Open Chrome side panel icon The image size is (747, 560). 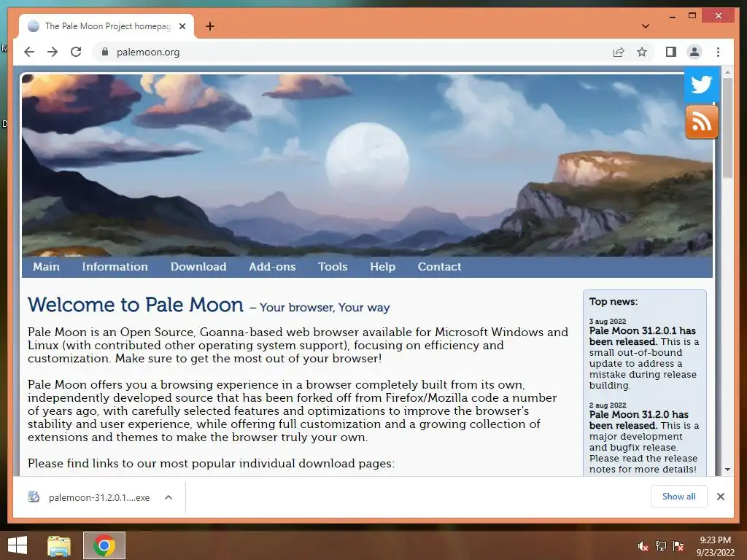(x=671, y=52)
